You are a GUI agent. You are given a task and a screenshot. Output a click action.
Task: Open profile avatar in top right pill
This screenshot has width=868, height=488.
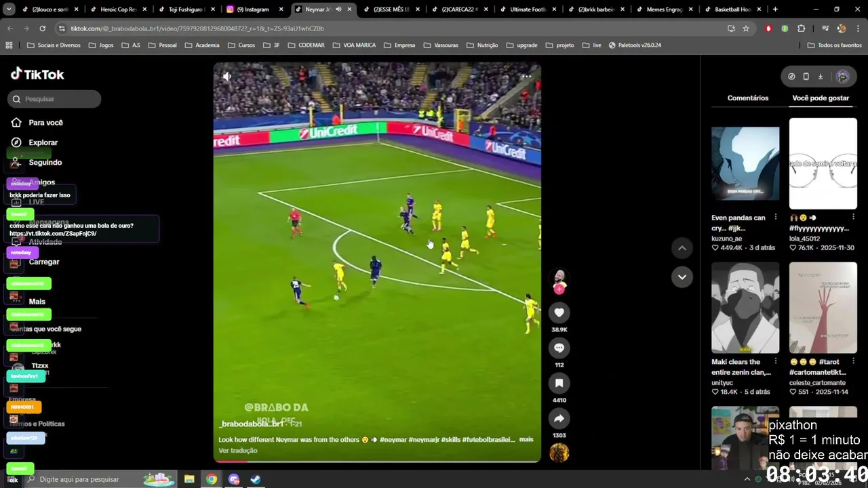843,77
